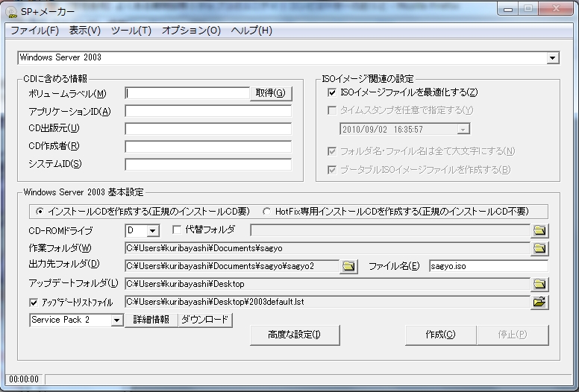This screenshot has height=392, width=579.
Task: Toggle ブータブルISOイメージファイルを作成する checkbox
Action: (x=332, y=170)
